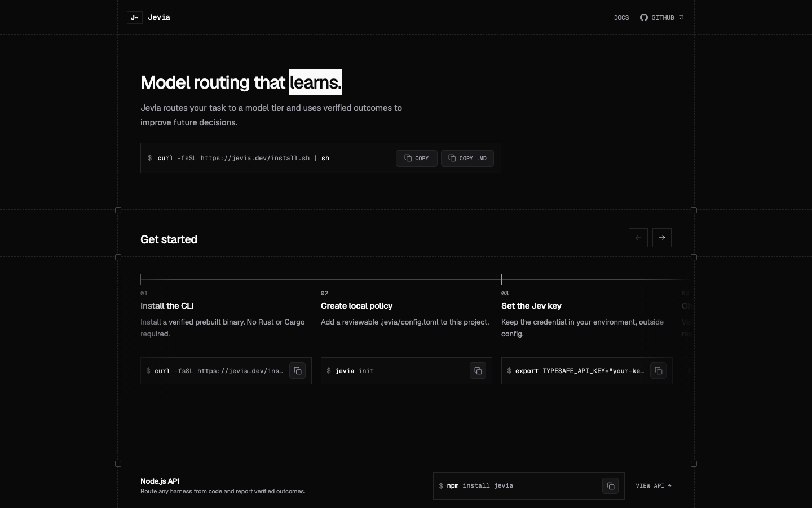Image resolution: width=812 pixels, height=508 pixels.
Task: Click the 'jevia init' command text
Action: [x=354, y=371]
